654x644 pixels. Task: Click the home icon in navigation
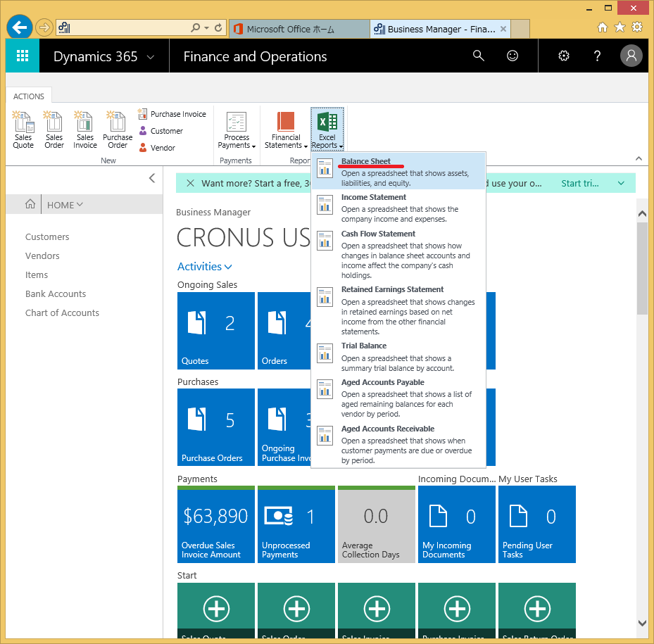(30, 204)
